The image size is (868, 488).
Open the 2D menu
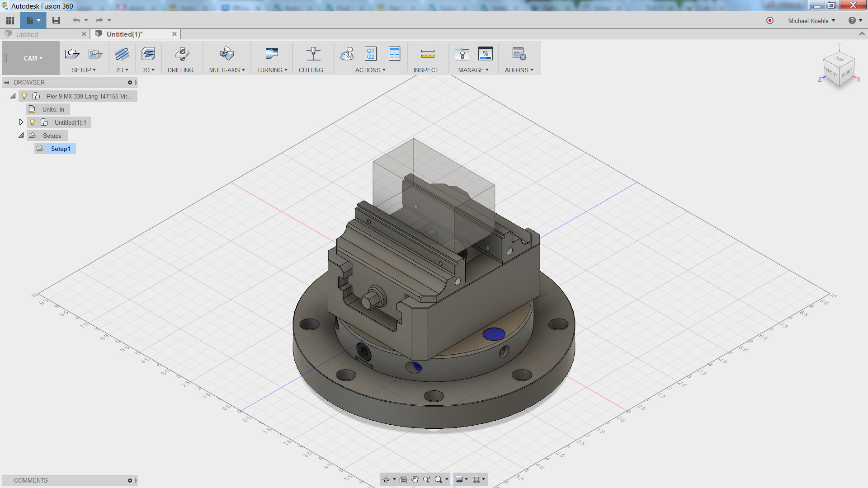122,70
